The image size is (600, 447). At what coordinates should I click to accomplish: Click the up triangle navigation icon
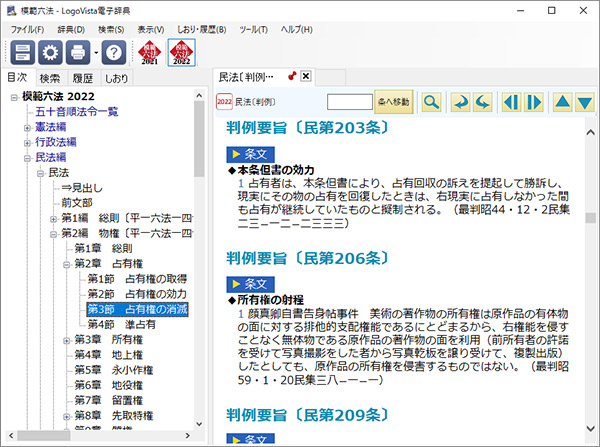tap(562, 102)
